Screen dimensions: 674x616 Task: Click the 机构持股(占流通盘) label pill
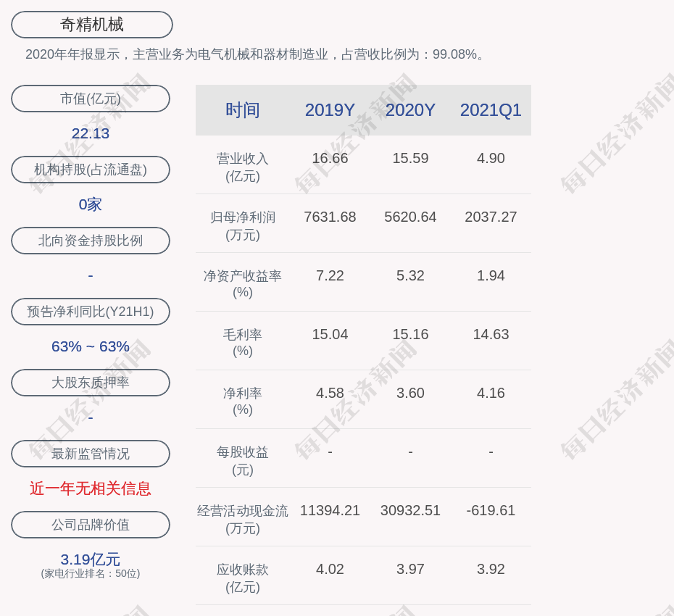(x=91, y=170)
